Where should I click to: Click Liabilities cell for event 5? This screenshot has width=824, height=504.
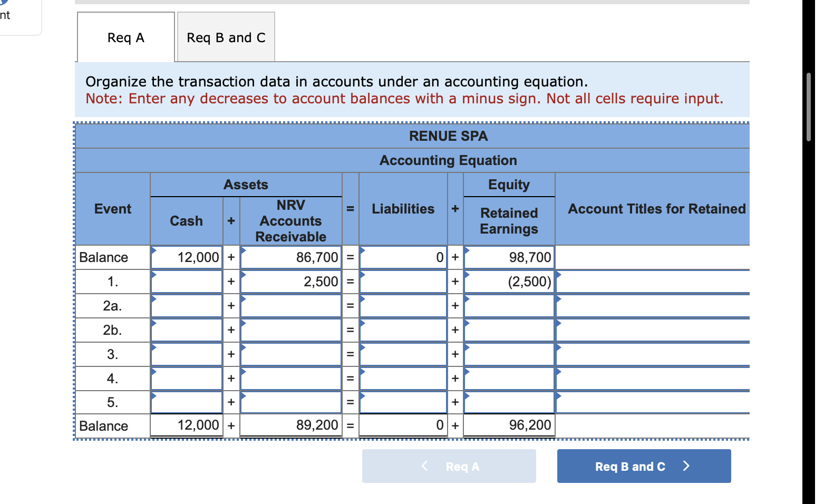403,402
